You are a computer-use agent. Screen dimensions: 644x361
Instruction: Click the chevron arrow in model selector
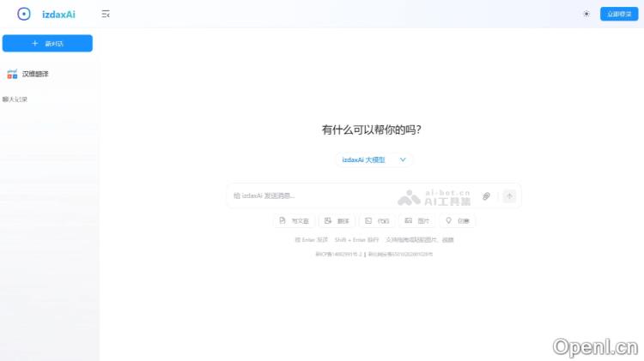click(403, 159)
